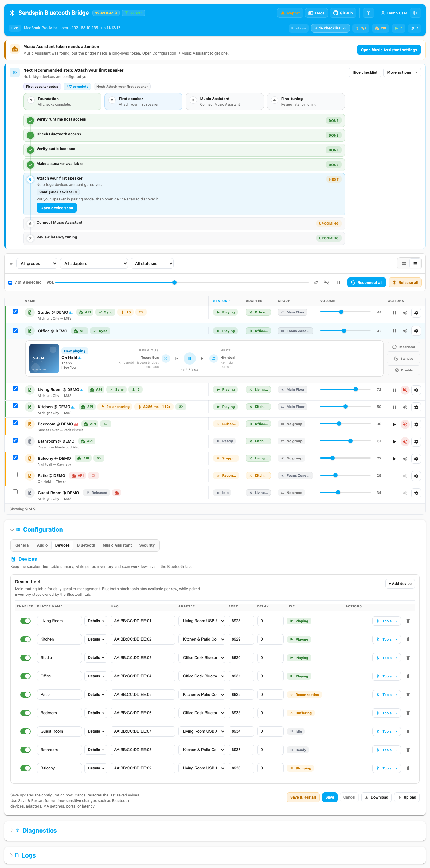The height and width of the screenshot is (868, 430).
Task: Open the All adapters filter dropdown
Action: (94, 263)
